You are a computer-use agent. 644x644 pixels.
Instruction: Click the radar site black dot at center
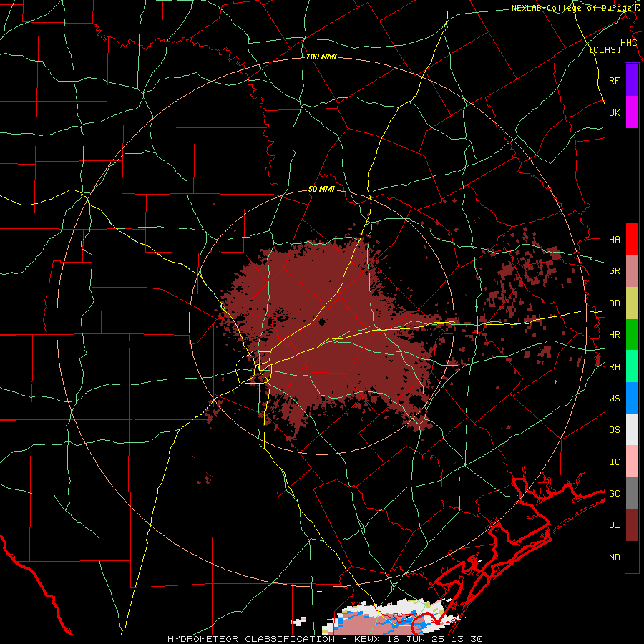tap(321, 321)
